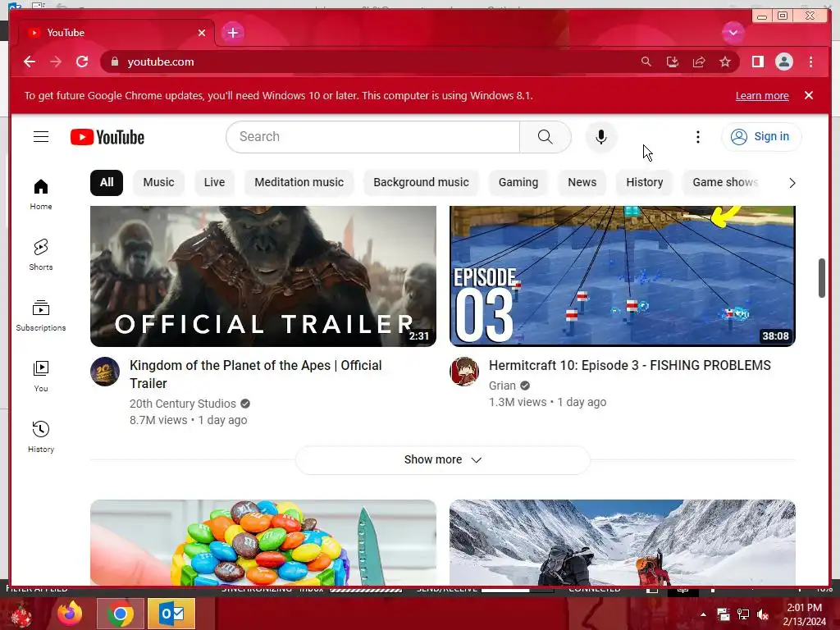Click install app icon in address bar

click(x=673, y=62)
